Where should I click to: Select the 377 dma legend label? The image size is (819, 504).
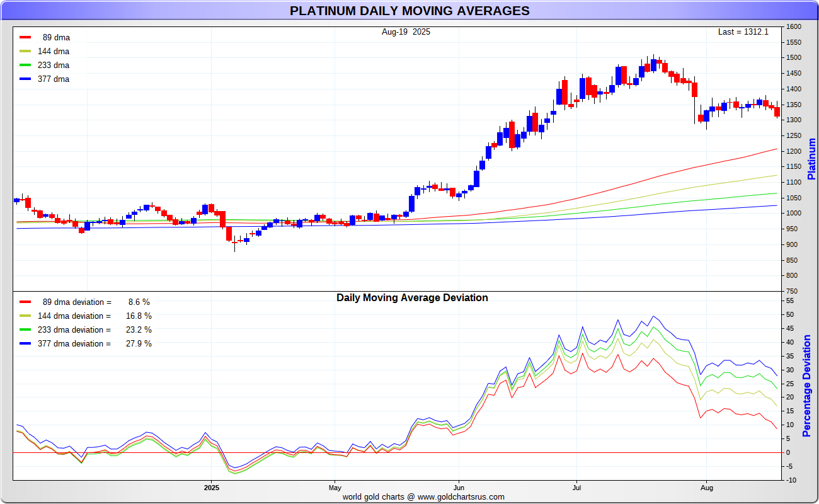pyautogui.click(x=54, y=79)
